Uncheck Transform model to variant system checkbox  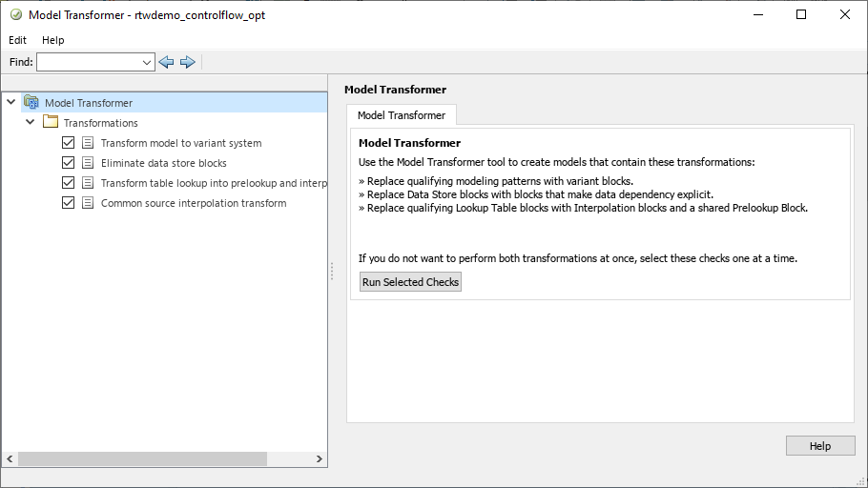pyautogui.click(x=68, y=143)
